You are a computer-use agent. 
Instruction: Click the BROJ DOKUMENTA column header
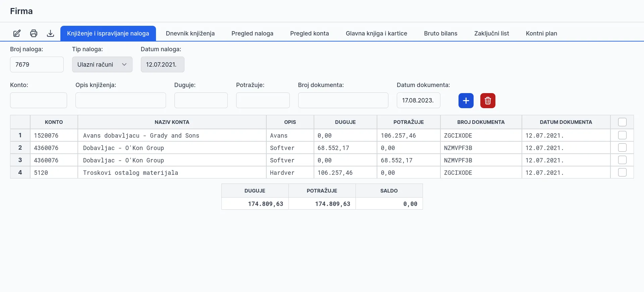[481, 122]
